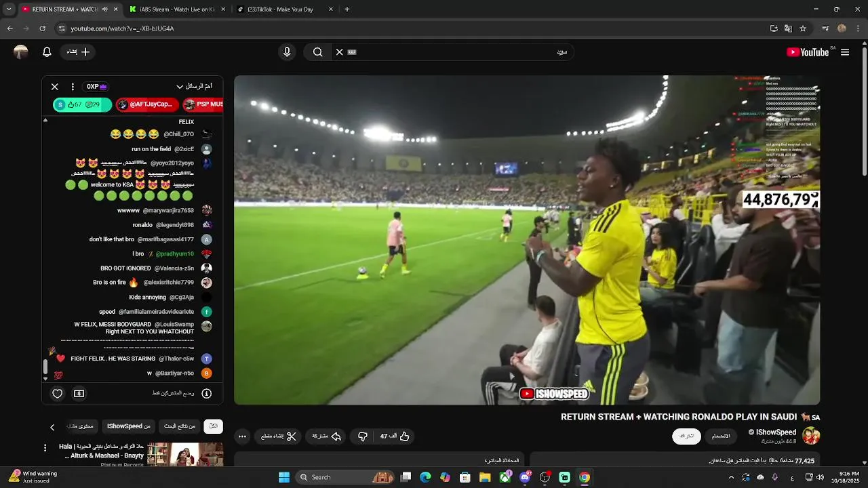
Task: Share the video via share button
Action: click(x=326, y=436)
